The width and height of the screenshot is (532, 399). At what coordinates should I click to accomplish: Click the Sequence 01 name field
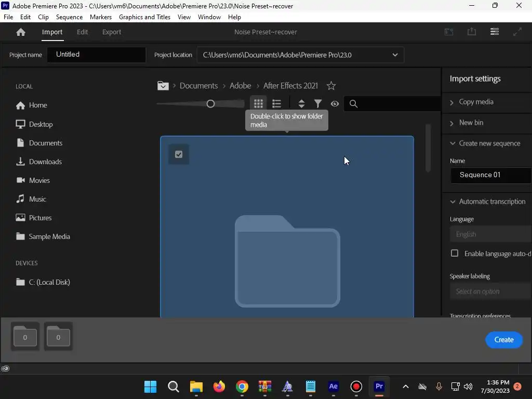coord(490,175)
